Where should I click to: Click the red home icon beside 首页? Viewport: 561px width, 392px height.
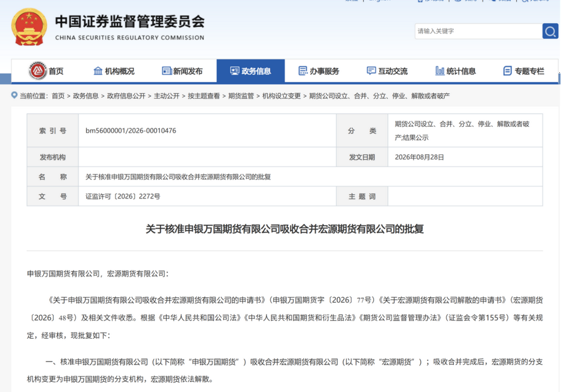[x=38, y=71]
